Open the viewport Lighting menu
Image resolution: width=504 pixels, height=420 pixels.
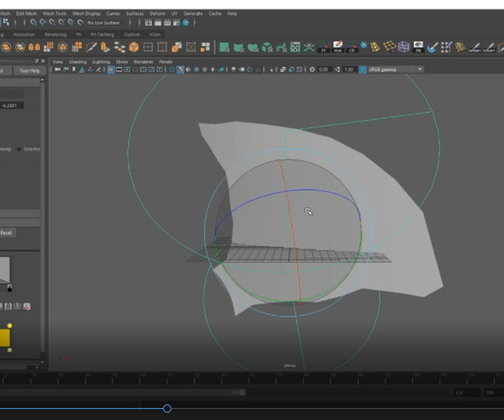101,61
